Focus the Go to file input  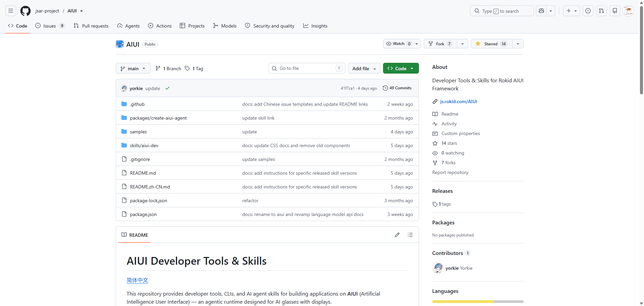pos(307,69)
